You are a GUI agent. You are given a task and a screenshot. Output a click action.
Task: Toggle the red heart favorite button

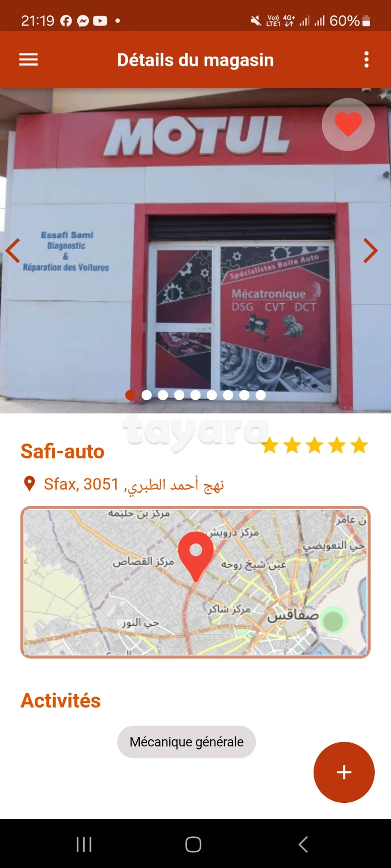coord(348,124)
